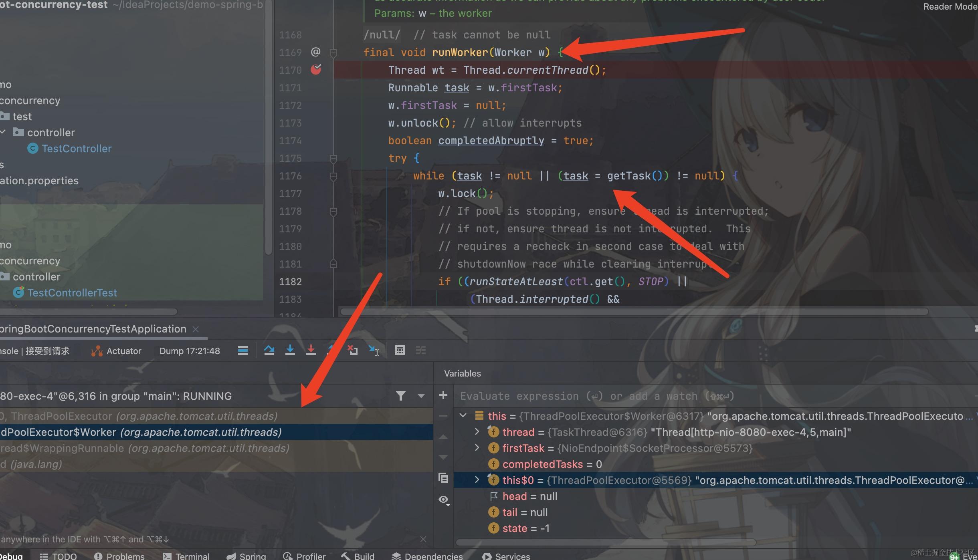Click the red Force Step Into icon
978x560 pixels.
(x=311, y=351)
